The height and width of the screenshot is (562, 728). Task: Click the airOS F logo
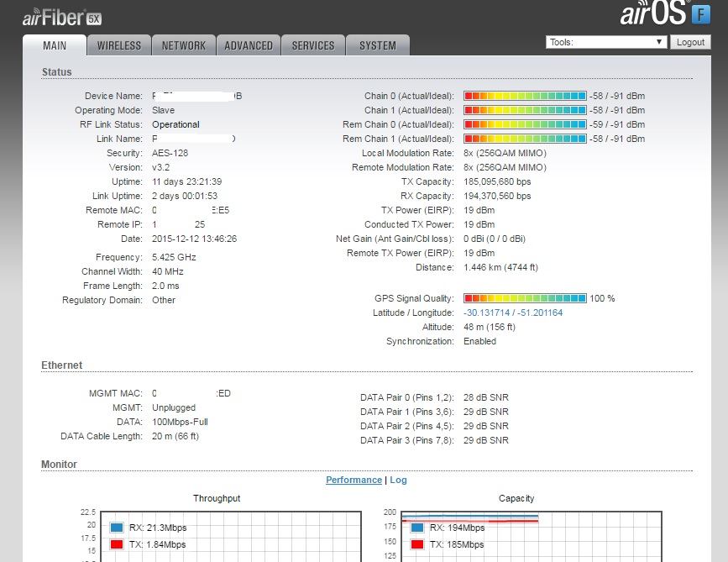(x=665, y=13)
